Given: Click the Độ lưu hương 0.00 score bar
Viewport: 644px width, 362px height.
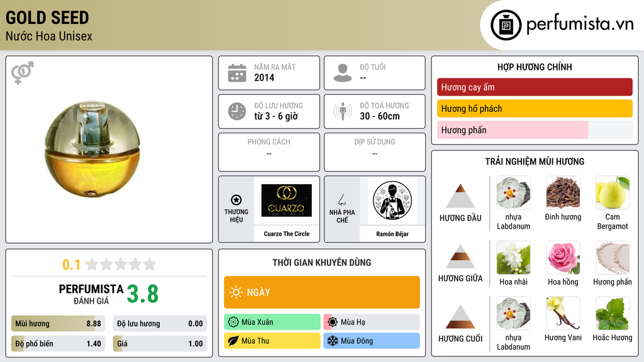Looking at the screenshot, I should tap(160, 324).
